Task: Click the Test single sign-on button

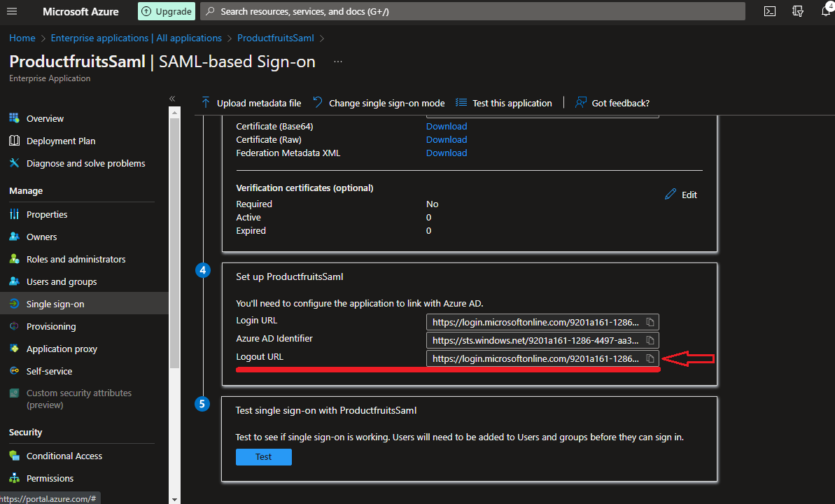Action: 263,456
